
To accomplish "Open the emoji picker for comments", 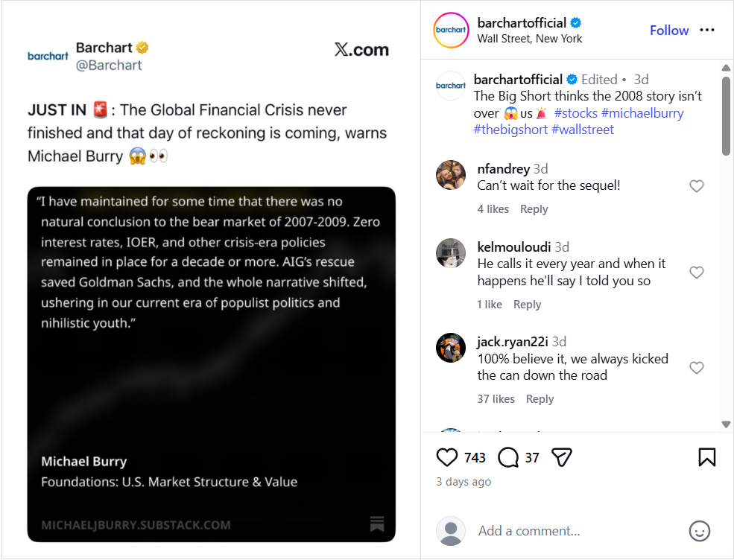I will click(x=699, y=531).
